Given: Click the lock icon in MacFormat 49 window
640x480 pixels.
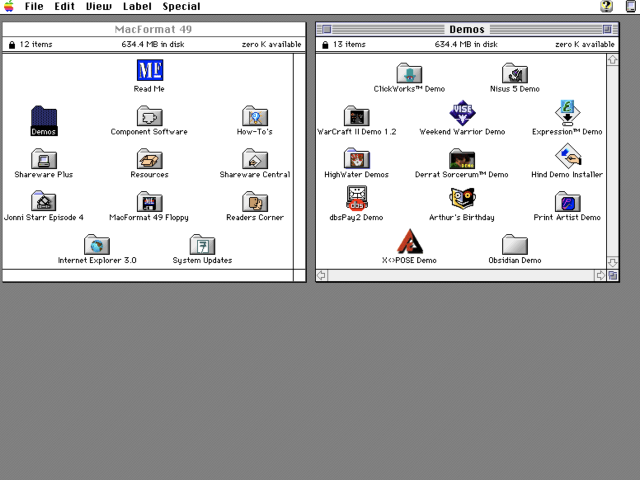Looking at the screenshot, I should point(12,44).
